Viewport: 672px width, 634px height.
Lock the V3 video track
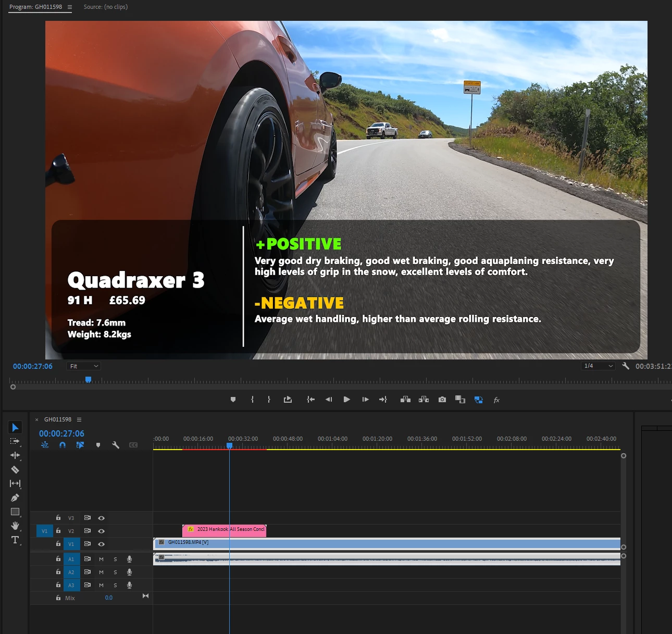[58, 517]
